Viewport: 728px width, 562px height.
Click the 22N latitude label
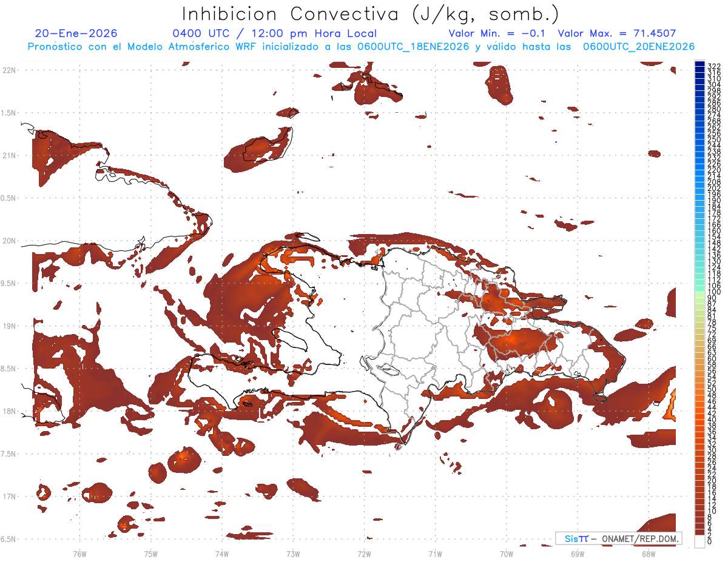[x=9, y=70]
